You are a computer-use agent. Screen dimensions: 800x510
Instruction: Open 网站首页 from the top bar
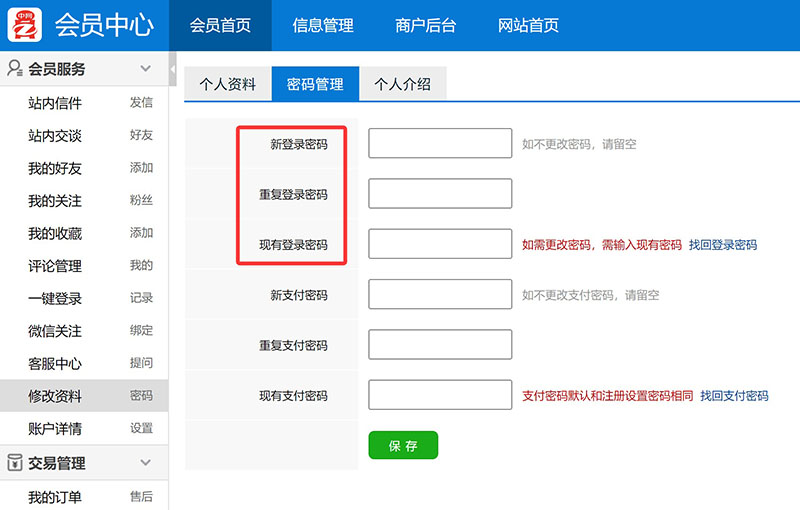pos(528,26)
